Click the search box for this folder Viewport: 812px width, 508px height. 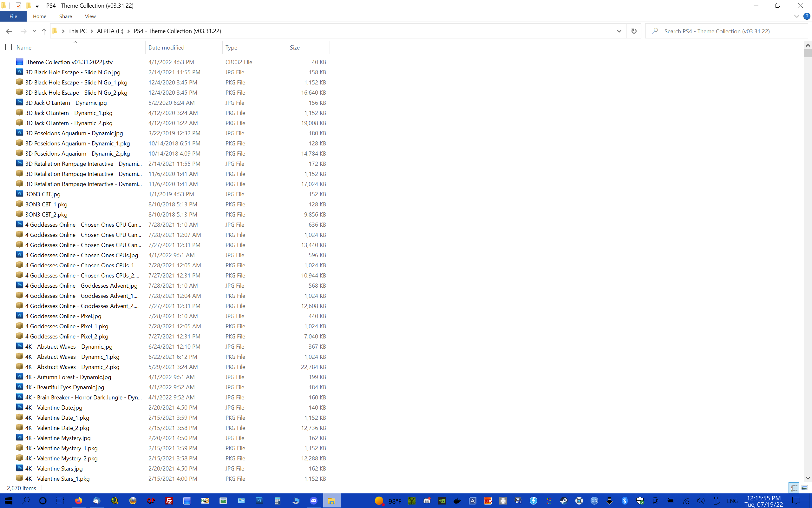(726, 31)
